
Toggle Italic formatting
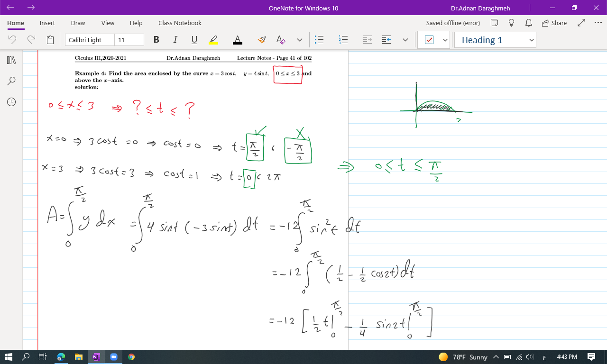pos(175,40)
